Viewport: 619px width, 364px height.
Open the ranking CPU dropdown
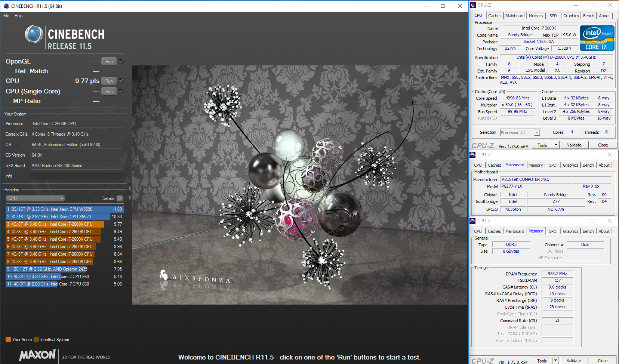coord(35,198)
